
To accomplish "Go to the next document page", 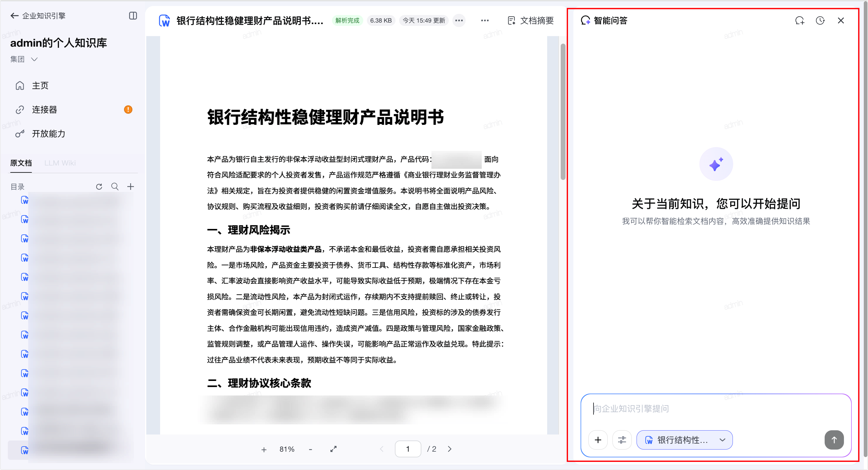I will 450,450.
